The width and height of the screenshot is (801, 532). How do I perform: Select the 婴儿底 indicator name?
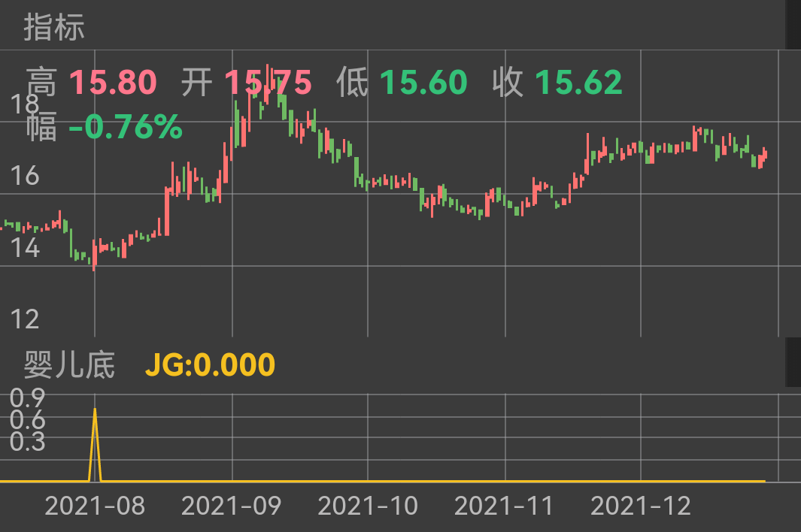pyautogui.click(x=69, y=365)
